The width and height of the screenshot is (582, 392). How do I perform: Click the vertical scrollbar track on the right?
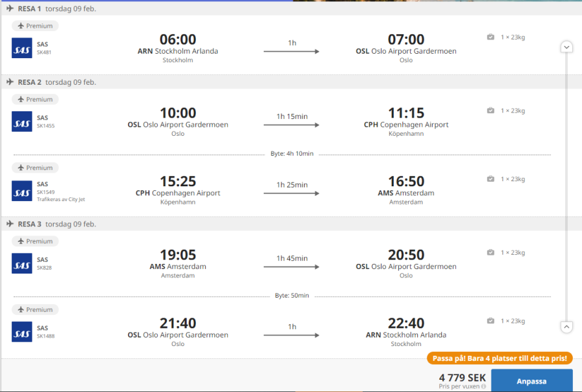(x=566, y=188)
